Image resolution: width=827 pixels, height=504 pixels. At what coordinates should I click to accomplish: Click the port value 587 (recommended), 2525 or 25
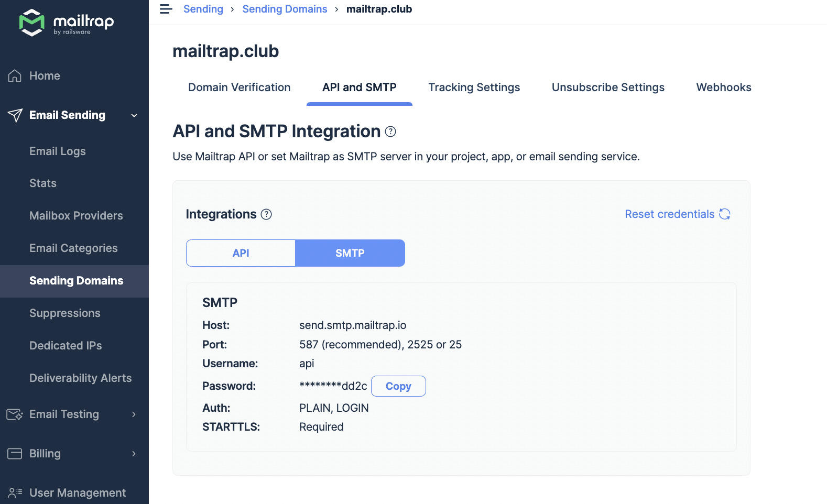380,345
